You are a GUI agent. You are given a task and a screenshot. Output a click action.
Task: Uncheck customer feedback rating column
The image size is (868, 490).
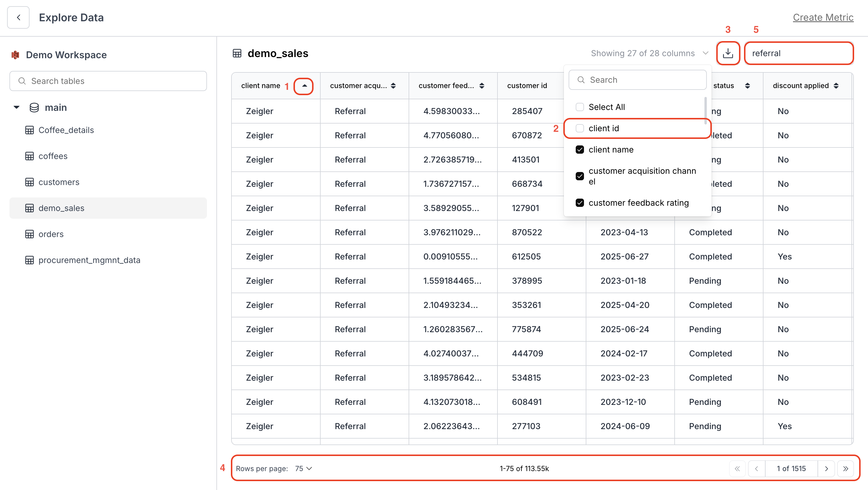tap(580, 203)
